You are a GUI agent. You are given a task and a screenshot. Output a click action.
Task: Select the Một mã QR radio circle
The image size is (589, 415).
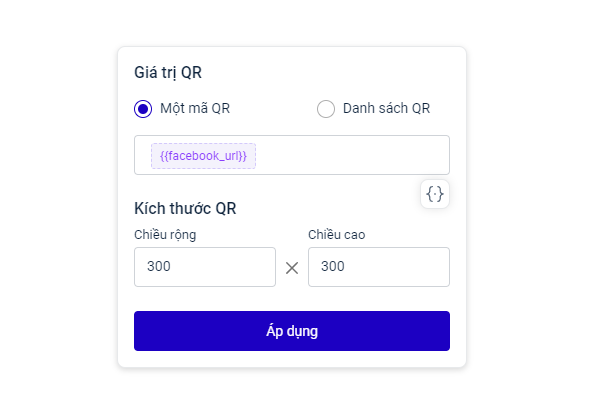(x=143, y=109)
